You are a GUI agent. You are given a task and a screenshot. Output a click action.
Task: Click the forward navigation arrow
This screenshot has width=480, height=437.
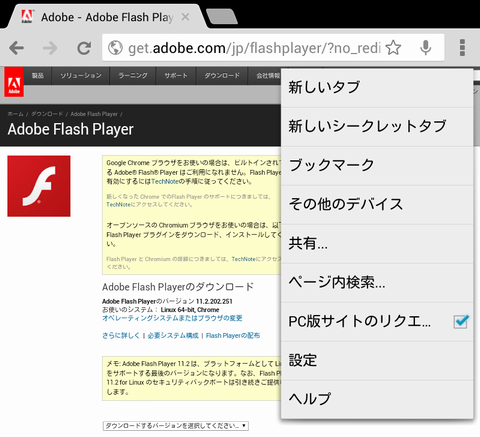(50, 48)
